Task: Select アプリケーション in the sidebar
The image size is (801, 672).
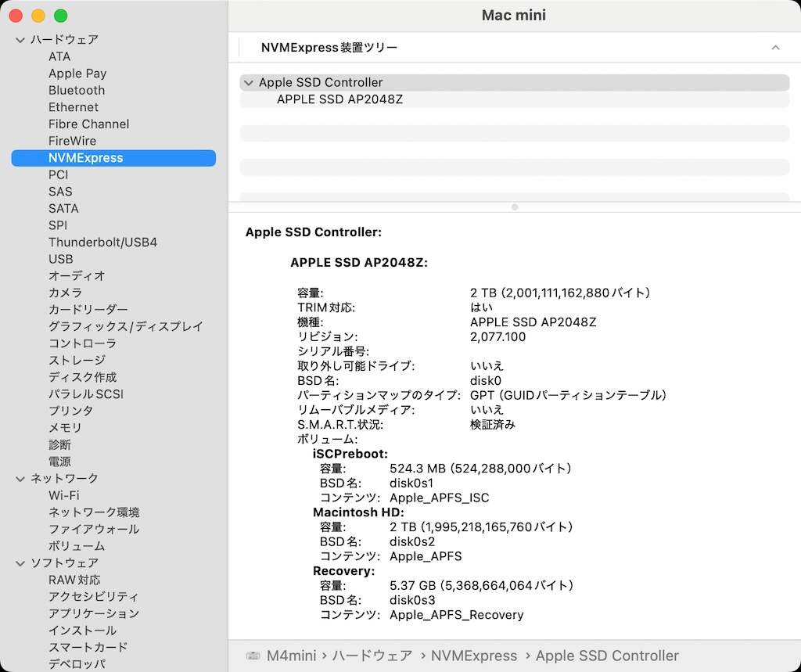Action: coord(94,614)
